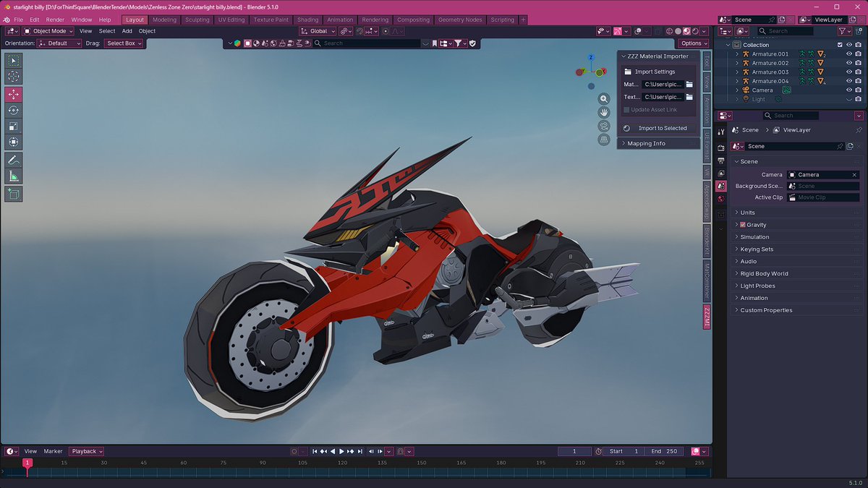
Task: Select wireframe viewport shading icon
Action: coord(669,32)
